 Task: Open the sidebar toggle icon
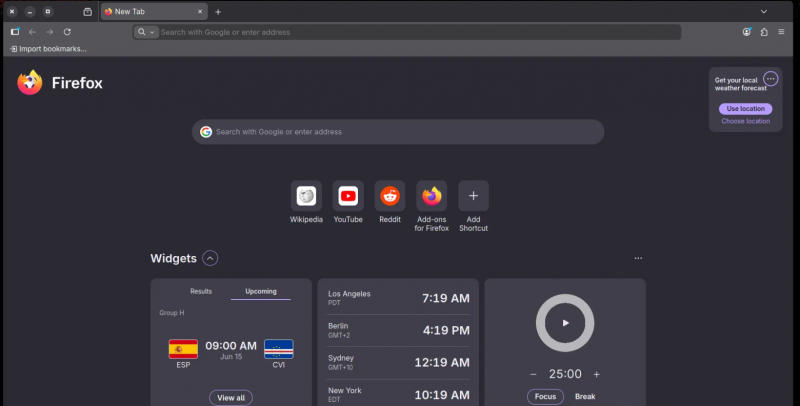coord(15,32)
